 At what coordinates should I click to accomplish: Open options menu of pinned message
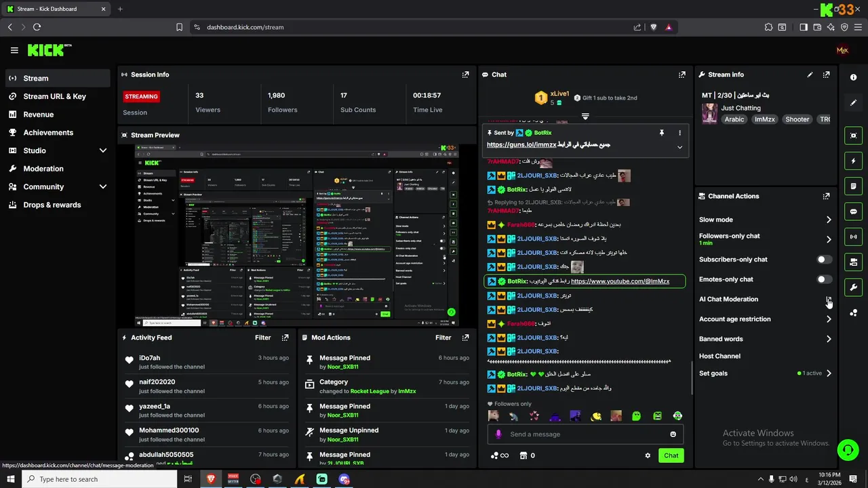coord(679,133)
